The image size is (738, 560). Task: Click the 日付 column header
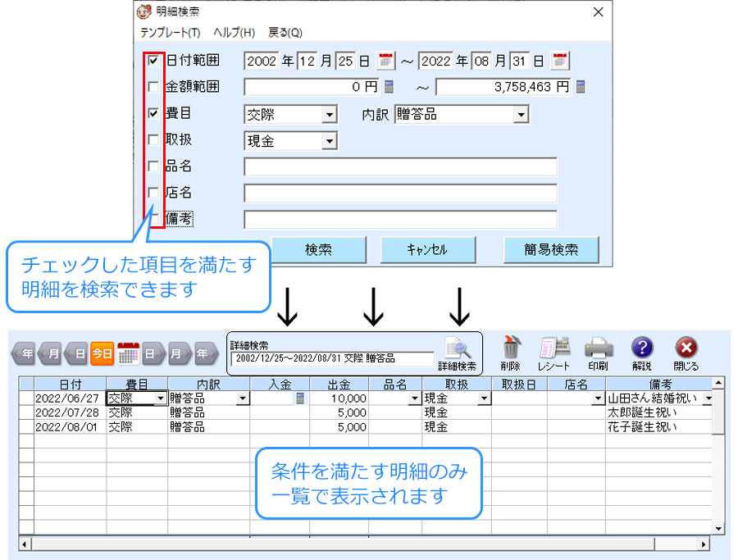tap(71, 384)
